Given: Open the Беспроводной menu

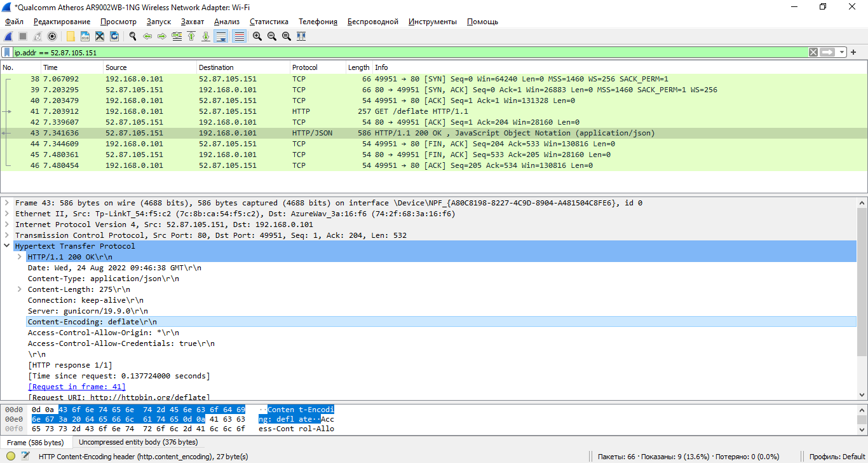Looking at the screenshot, I should tap(373, 22).
